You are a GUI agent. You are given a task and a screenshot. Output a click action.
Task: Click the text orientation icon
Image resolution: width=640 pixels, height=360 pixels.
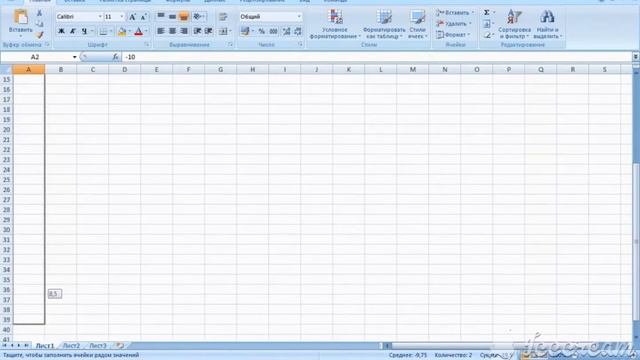[198, 16]
